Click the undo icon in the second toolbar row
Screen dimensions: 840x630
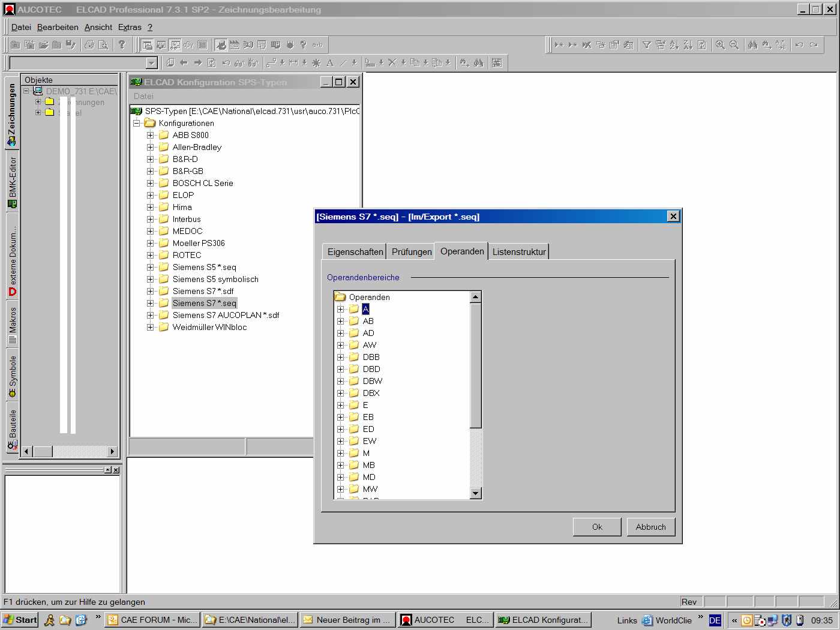click(226, 62)
